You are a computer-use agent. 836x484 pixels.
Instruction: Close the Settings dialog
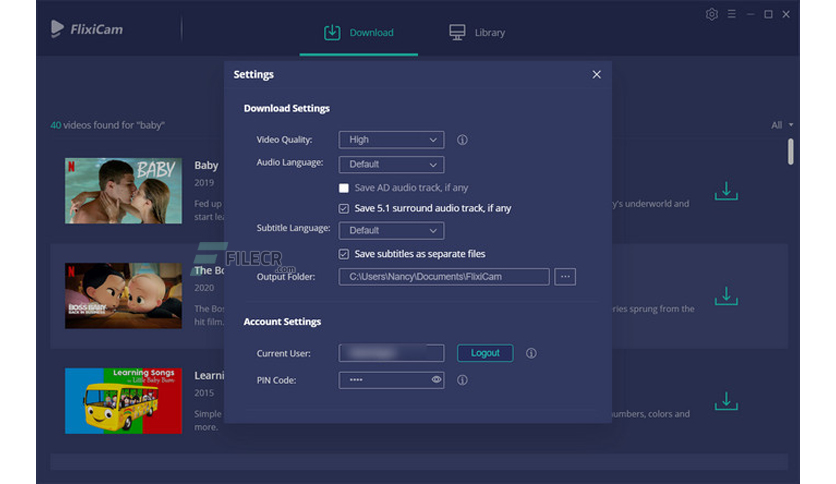click(x=597, y=75)
